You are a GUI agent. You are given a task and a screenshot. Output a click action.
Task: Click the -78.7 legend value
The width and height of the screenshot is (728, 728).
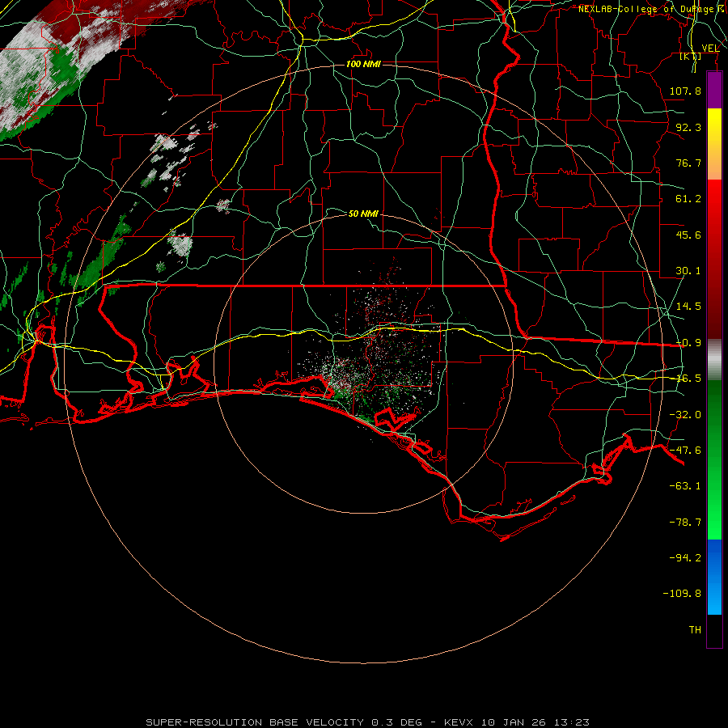pyautogui.click(x=685, y=523)
